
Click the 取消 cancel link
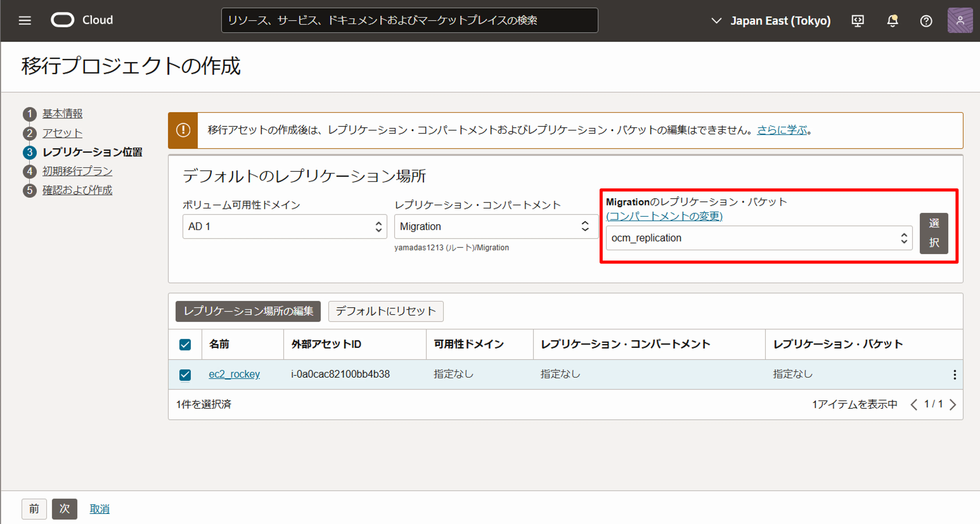pyautogui.click(x=100, y=509)
